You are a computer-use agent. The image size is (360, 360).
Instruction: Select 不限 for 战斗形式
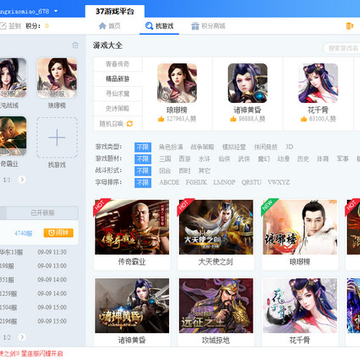[143, 171]
